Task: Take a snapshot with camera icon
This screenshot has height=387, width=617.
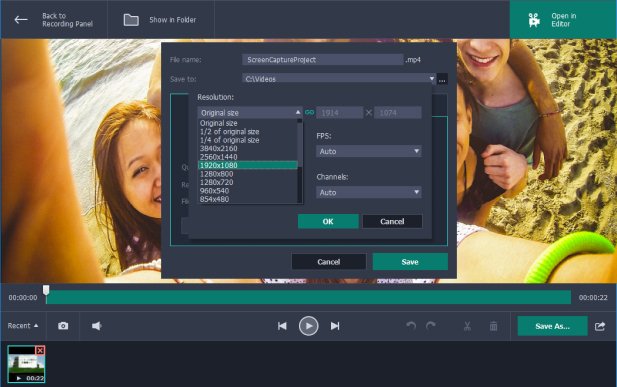Action: coord(63,326)
